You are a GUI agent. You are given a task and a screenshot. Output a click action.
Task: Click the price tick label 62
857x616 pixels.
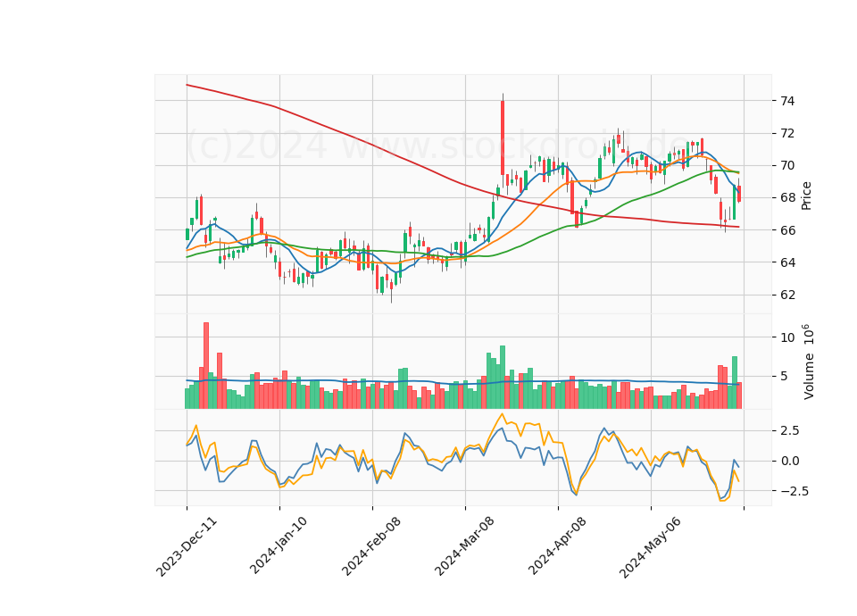tap(787, 296)
